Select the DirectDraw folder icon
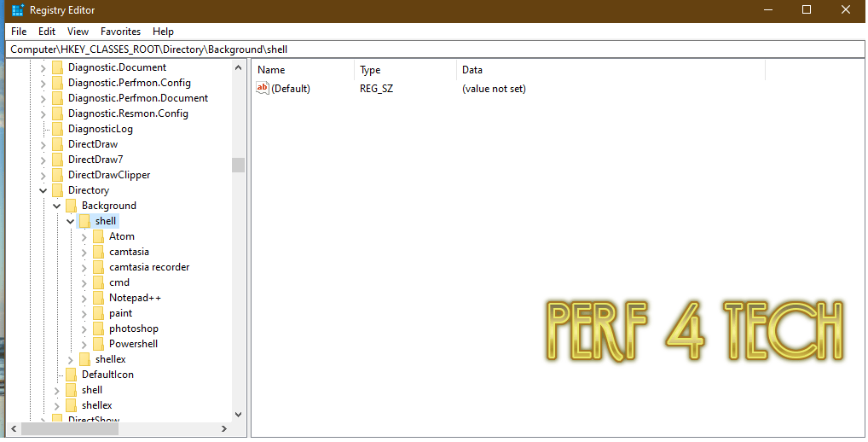 coord(58,144)
